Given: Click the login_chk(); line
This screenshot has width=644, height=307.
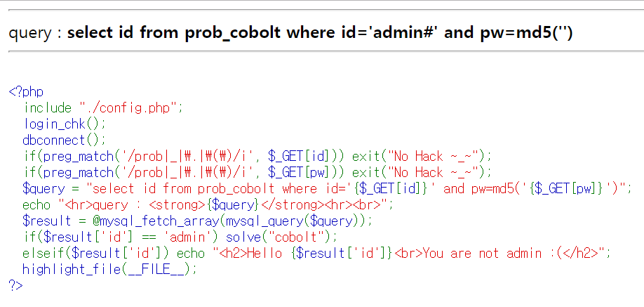Looking at the screenshot, I should tap(65, 124).
